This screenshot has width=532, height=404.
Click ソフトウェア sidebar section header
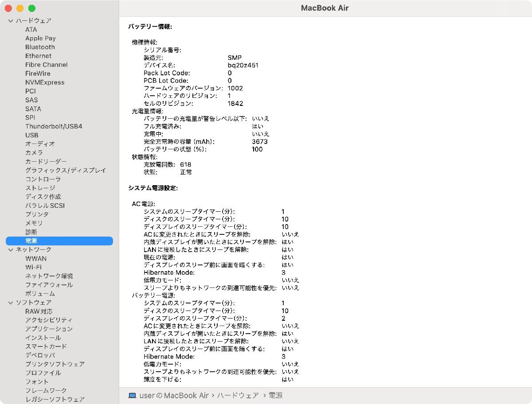(34, 303)
